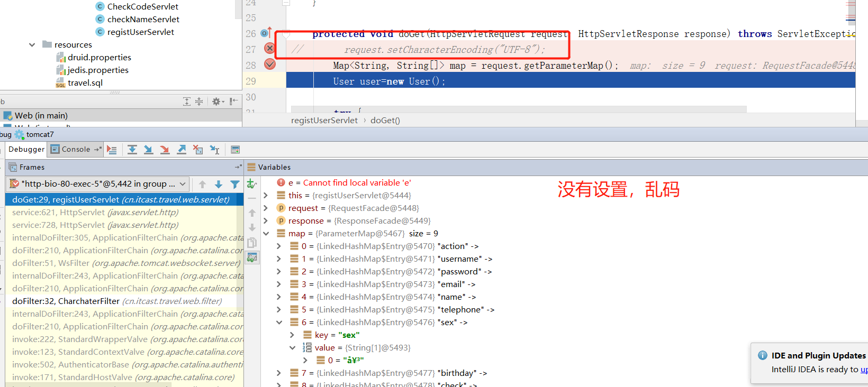Click watches move-up arrow icon
The width and height of the screenshot is (868, 387).
252,213
